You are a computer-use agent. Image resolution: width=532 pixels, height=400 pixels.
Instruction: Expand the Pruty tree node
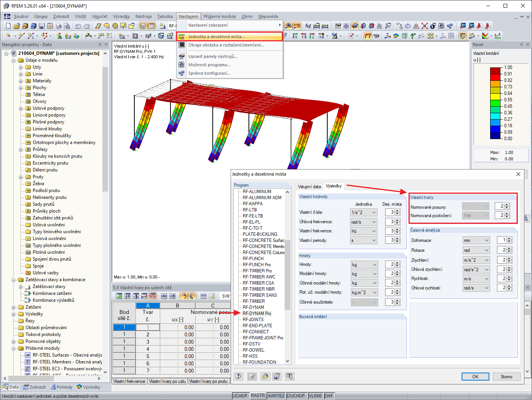21,177
